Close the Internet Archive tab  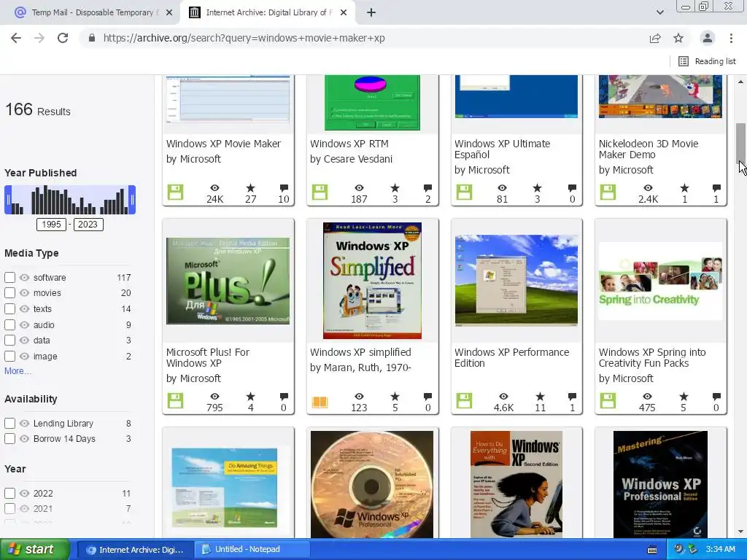coord(344,12)
